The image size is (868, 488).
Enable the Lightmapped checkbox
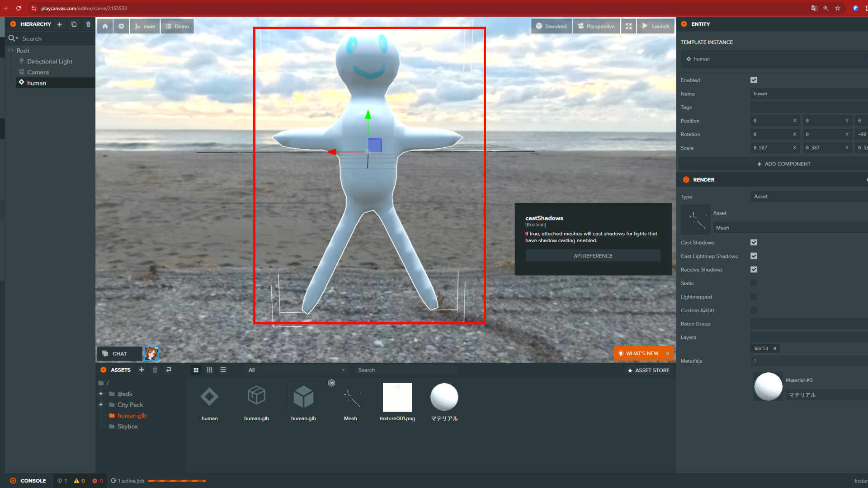(754, 297)
